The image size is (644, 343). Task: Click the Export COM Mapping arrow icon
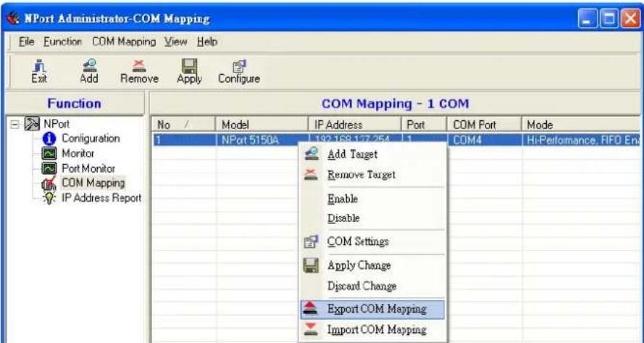point(311,308)
